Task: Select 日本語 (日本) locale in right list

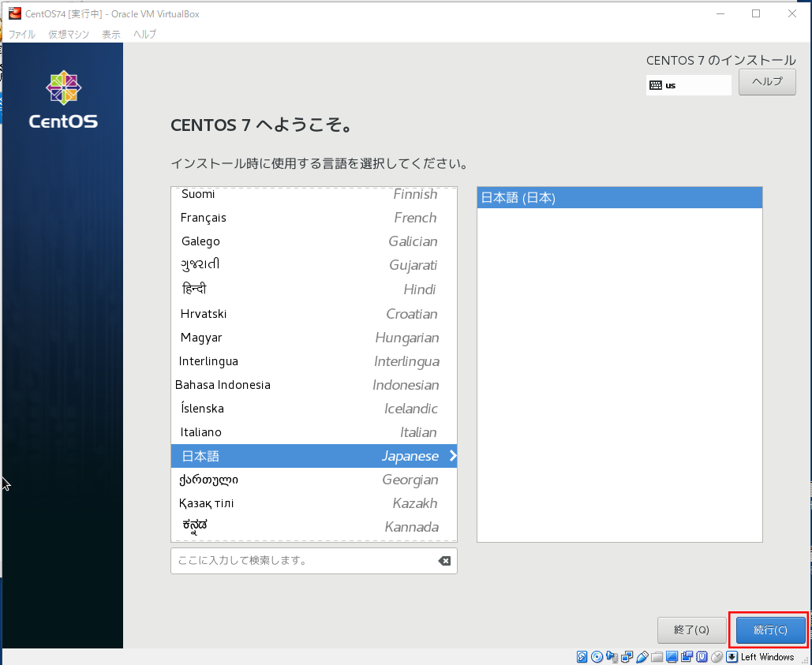Action: pyautogui.click(x=619, y=198)
